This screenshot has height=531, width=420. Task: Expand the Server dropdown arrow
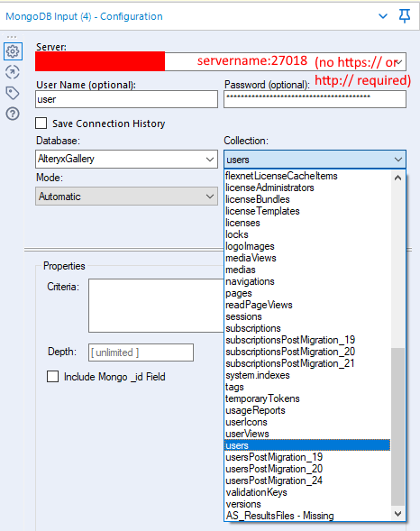(399, 61)
